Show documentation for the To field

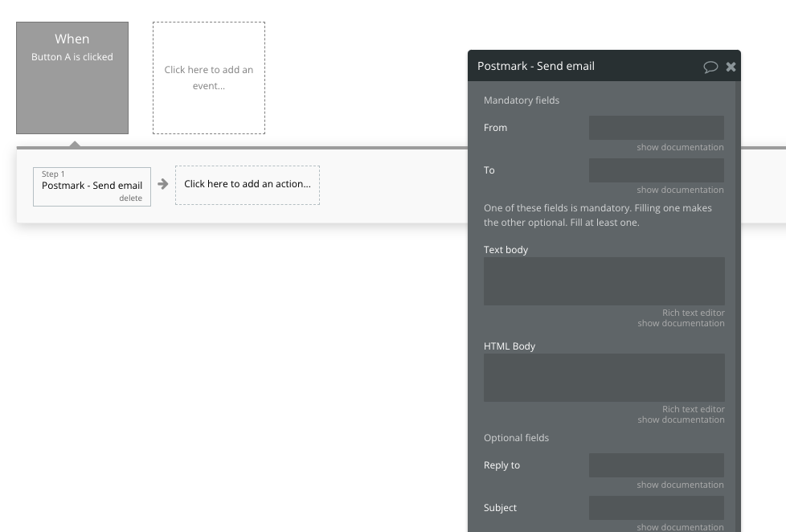pos(681,190)
